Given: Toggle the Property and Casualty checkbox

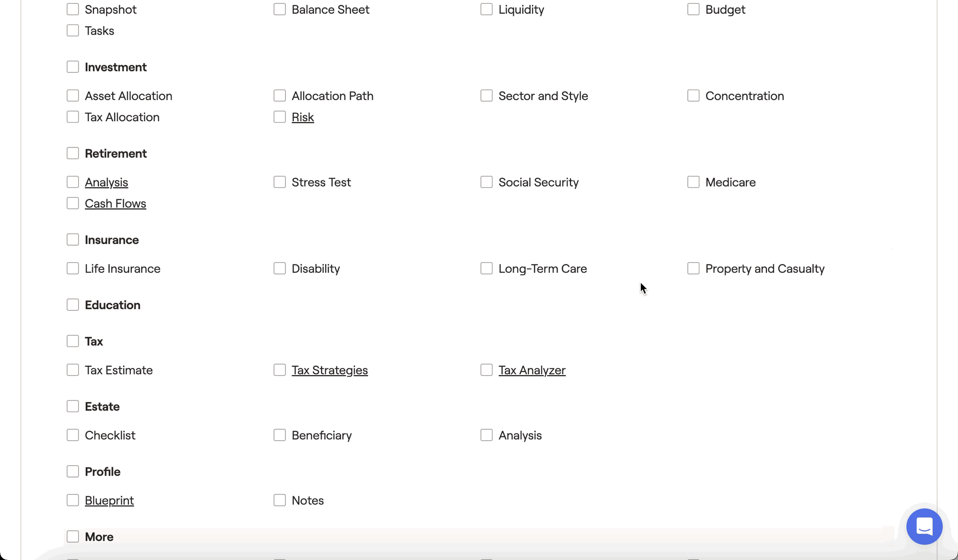Looking at the screenshot, I should tap(694, 268).
